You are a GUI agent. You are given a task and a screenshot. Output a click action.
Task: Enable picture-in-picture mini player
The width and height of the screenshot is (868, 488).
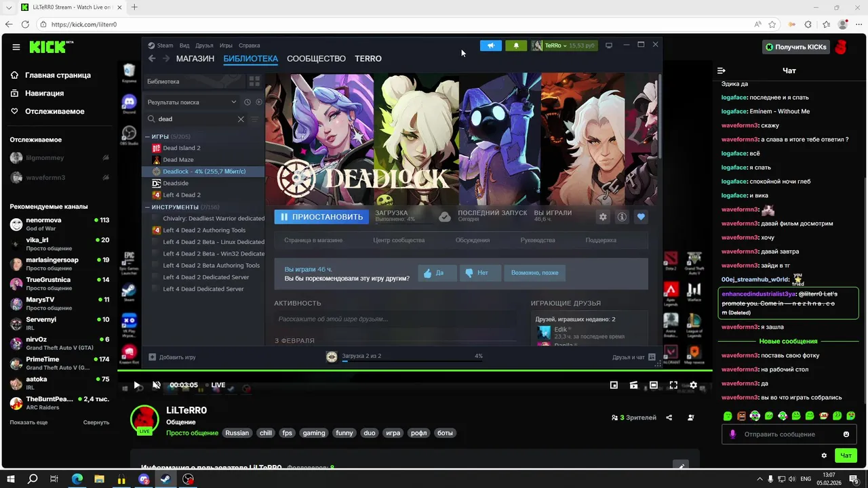(x=614, y=385)
